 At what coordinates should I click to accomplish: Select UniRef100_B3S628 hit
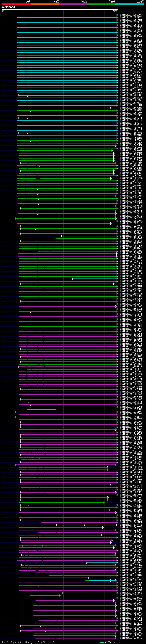(x=131, y=545)
